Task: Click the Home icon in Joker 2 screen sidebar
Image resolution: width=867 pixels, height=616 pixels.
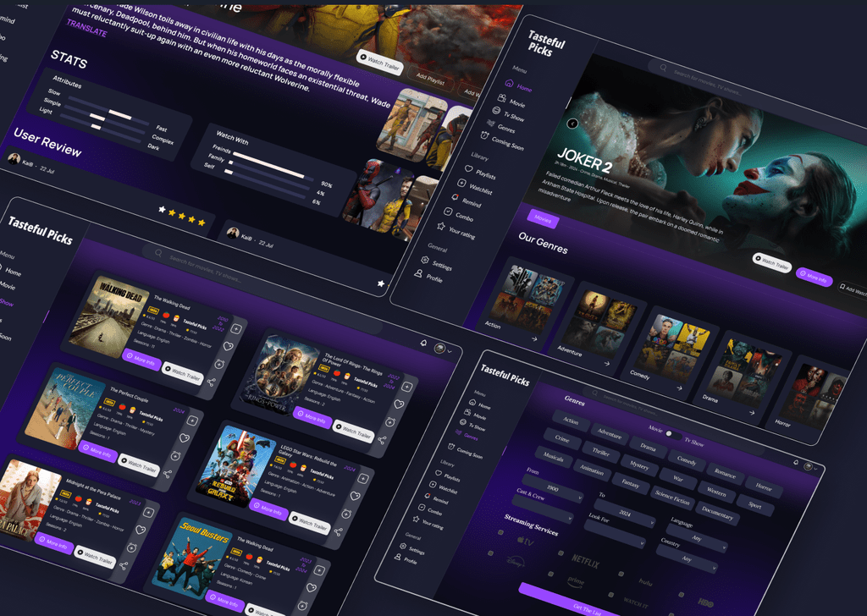Action: coord(509,83)
